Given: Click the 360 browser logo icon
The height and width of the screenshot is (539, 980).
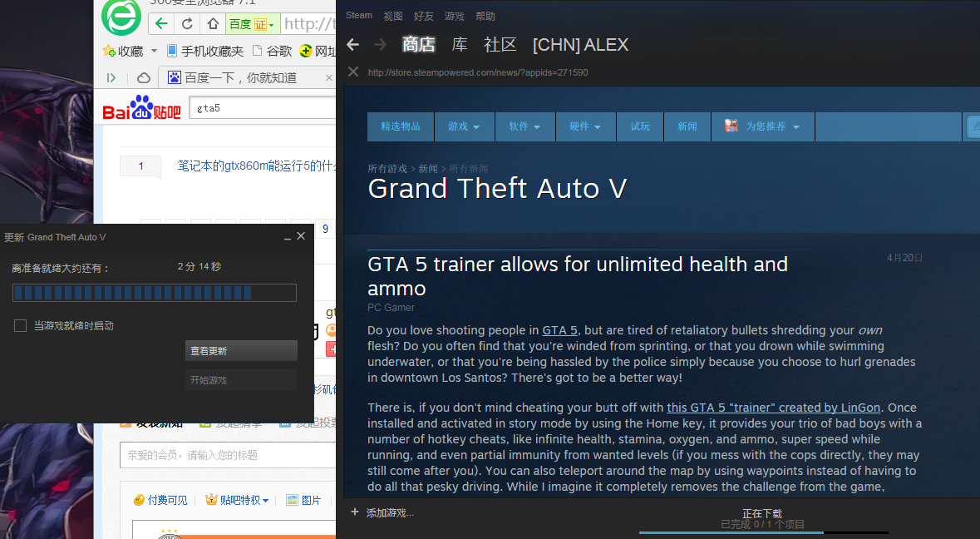Looking at the screenshot, I should pos(121,17).
